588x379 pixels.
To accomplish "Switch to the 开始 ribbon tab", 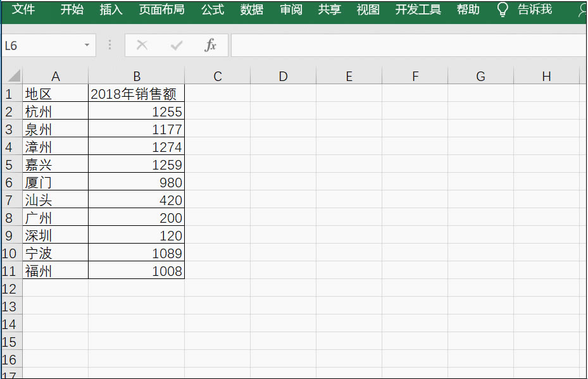I will coord(71,9).
